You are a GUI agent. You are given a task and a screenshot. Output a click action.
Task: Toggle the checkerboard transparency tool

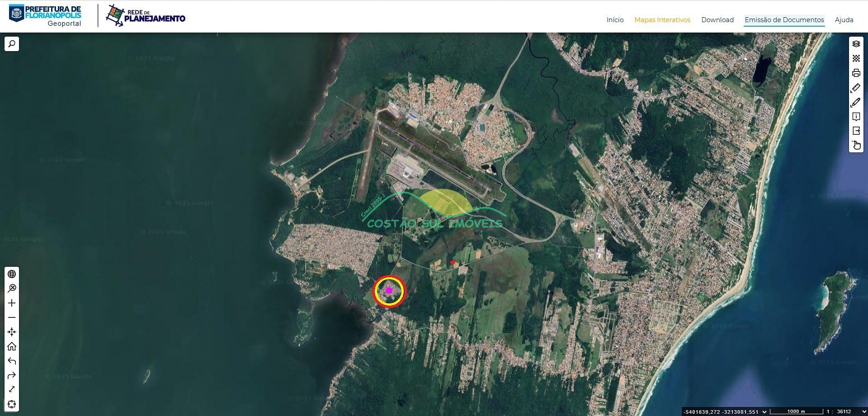pos(856,58)
